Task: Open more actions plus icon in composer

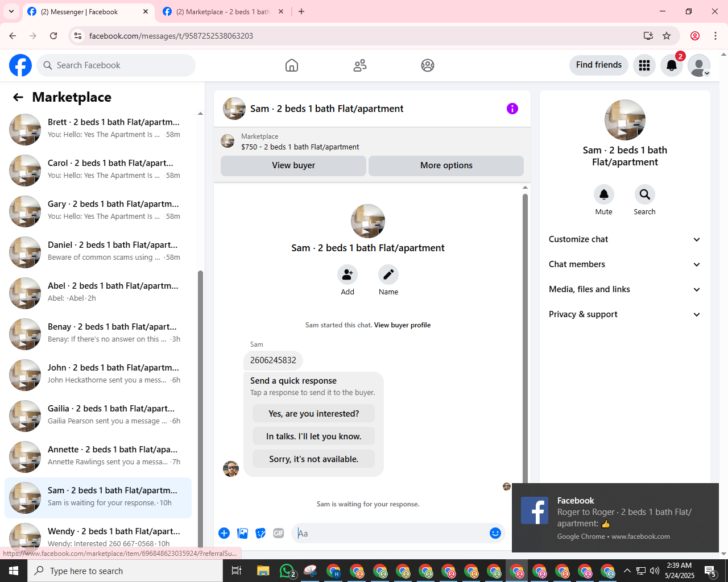Action: 224,533
